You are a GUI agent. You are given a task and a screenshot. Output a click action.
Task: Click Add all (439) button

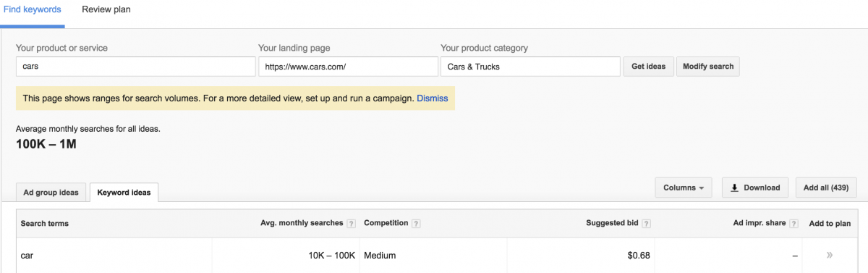826,188
